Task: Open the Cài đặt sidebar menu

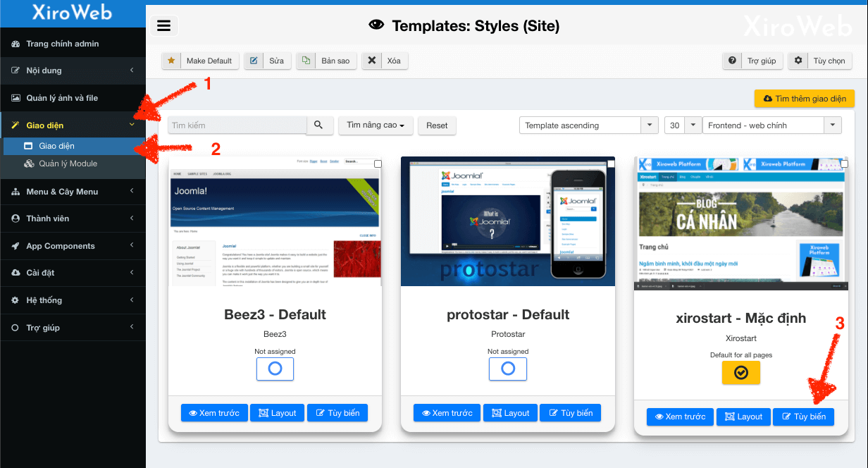Action: coord(73,273)
